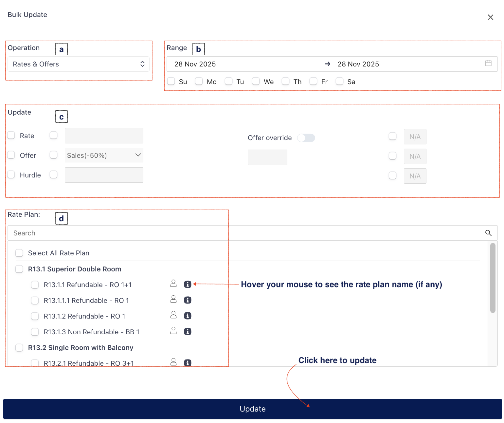Click the start date 28 Nov 2025

coord(195,64)
